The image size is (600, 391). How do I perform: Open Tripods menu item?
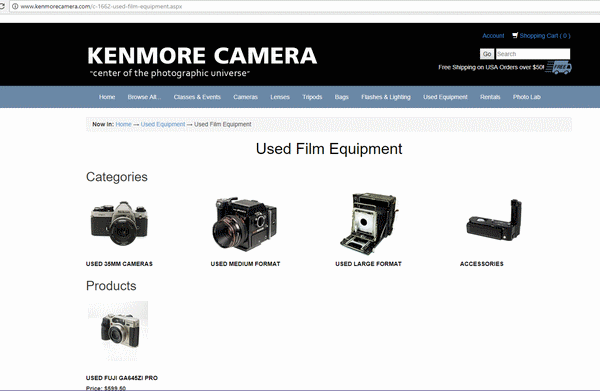312,97
